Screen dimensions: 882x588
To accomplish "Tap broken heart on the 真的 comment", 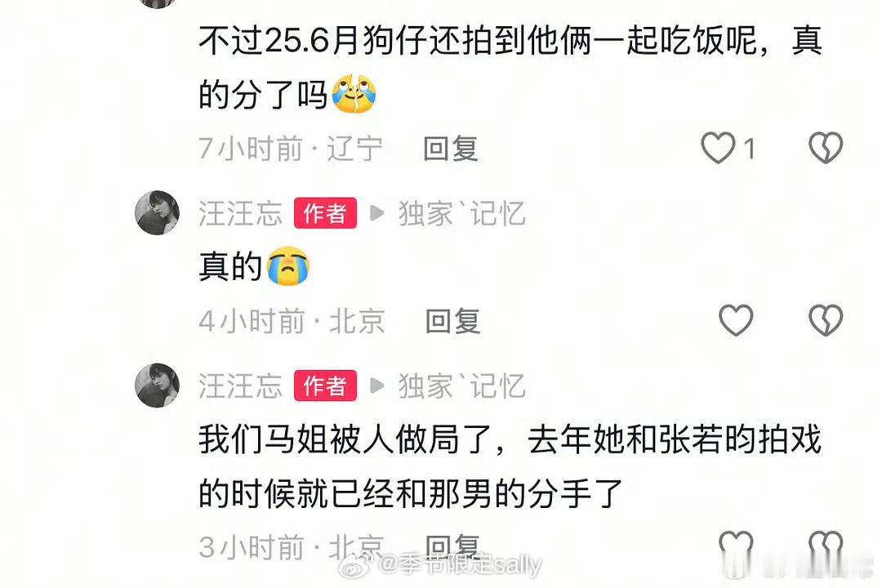I will [x=825, y=321].
